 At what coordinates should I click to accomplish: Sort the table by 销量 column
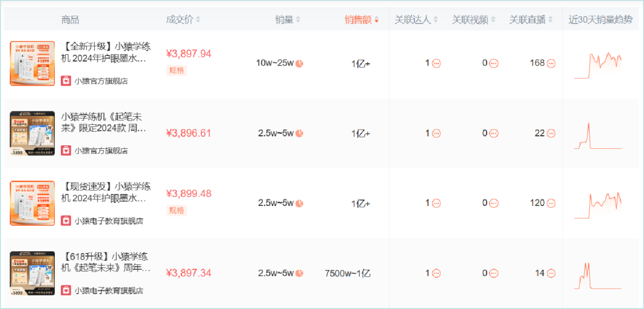click(x=288, y=20)
